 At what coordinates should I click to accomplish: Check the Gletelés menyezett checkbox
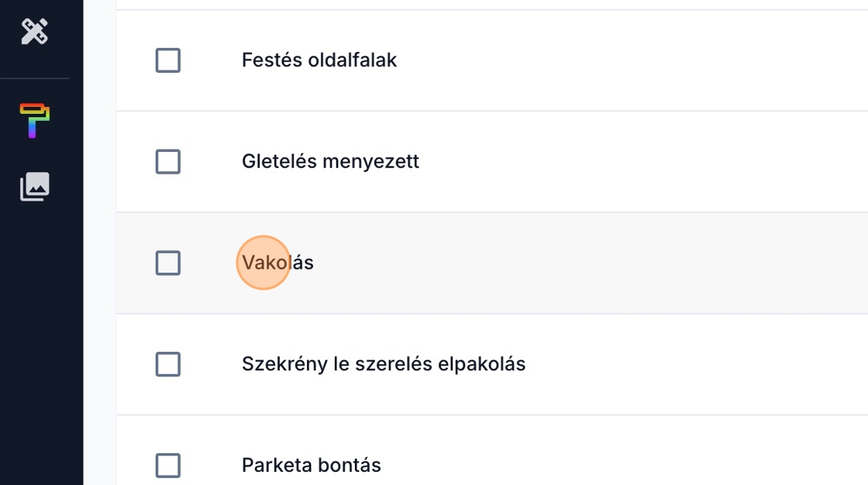(x=168, y=162)
